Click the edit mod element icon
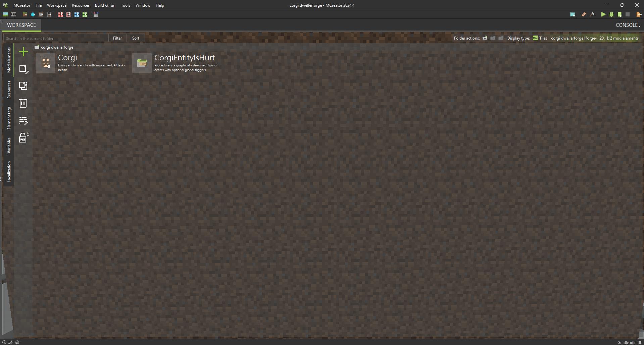644x345 pixels. point(23,69)
